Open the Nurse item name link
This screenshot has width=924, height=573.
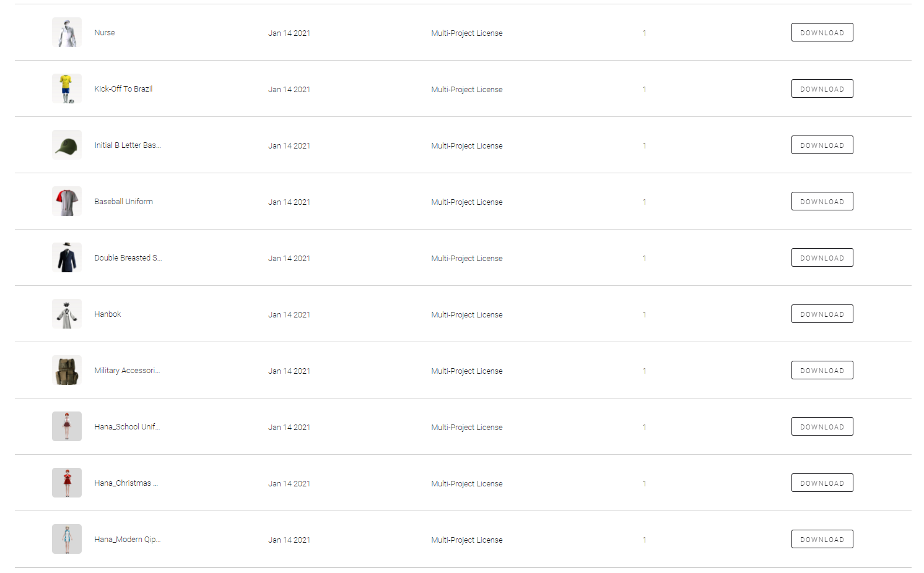105,33
